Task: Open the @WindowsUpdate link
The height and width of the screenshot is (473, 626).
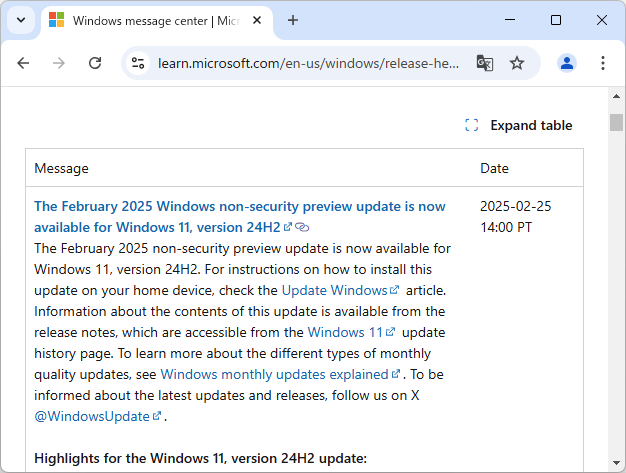Action: tap(98, 416)
